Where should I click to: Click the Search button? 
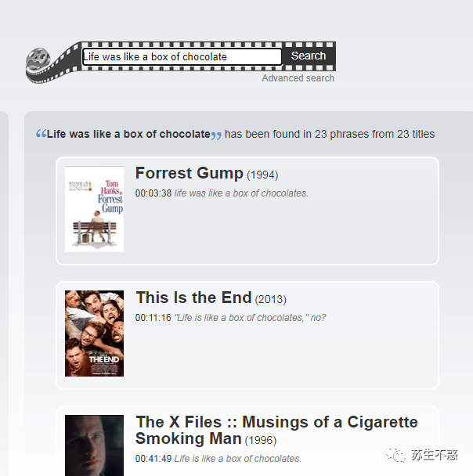pyautogui.click(x=309, y=56)
